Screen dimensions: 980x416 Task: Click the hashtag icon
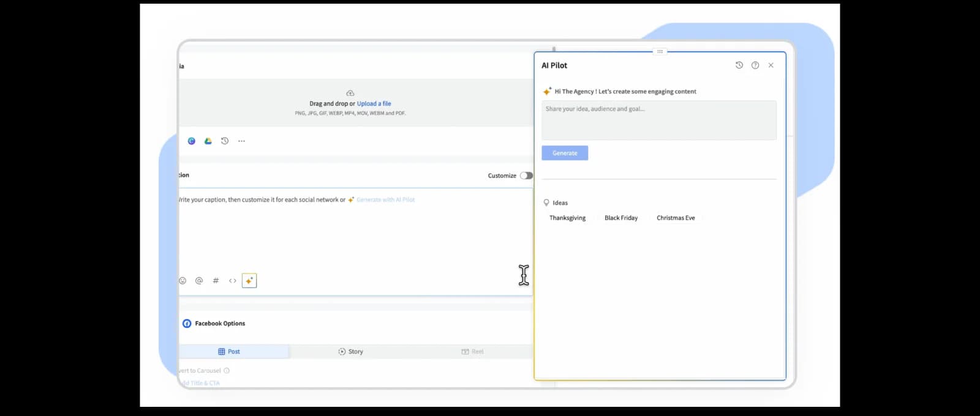pyautogui.click(x=216, y=281)
